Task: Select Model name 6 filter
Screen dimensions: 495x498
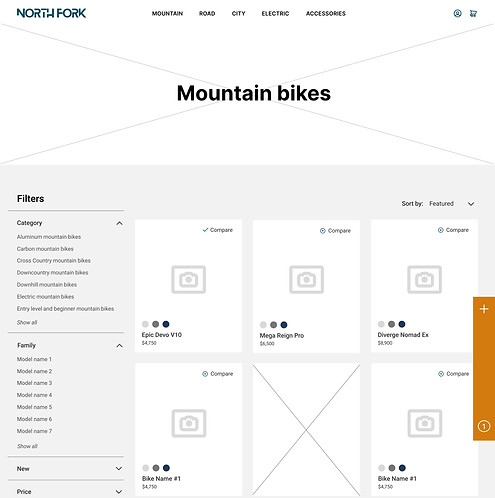Action: [x=34, y=419]
